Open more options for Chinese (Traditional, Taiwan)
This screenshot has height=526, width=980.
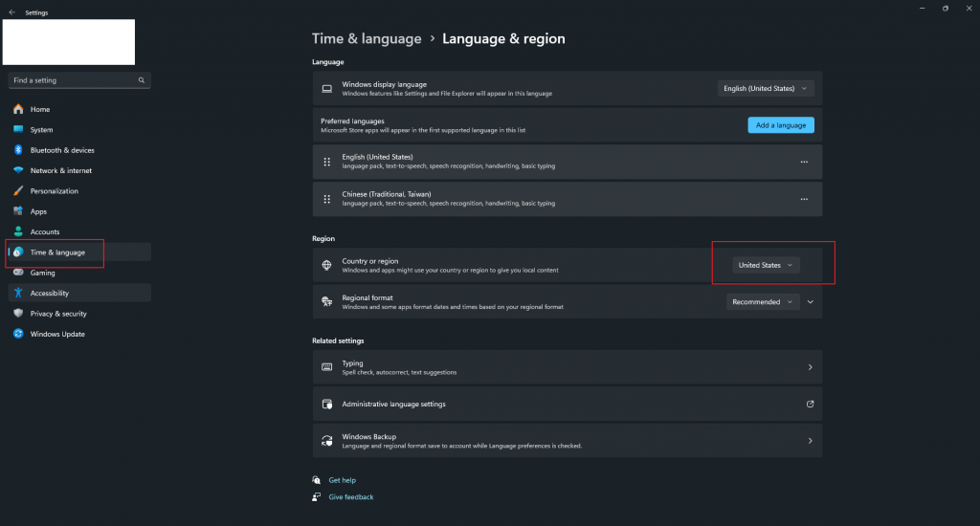[x=804, y=199]
